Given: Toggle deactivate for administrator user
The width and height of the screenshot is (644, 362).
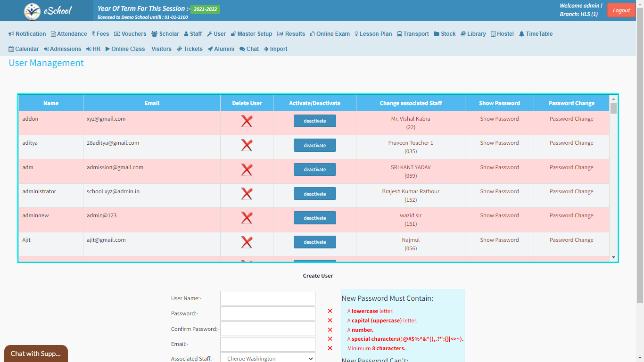Looking at the screenshot, I should [x=314, y=194].
